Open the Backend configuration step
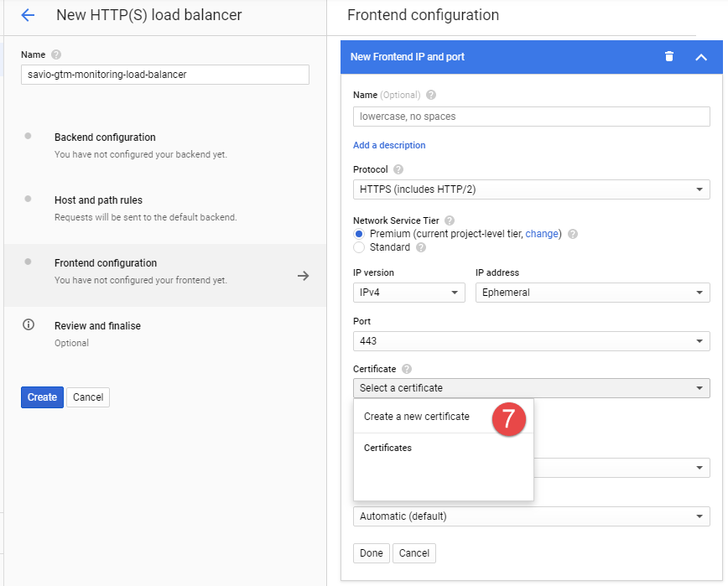 click(x=105, y=137)
